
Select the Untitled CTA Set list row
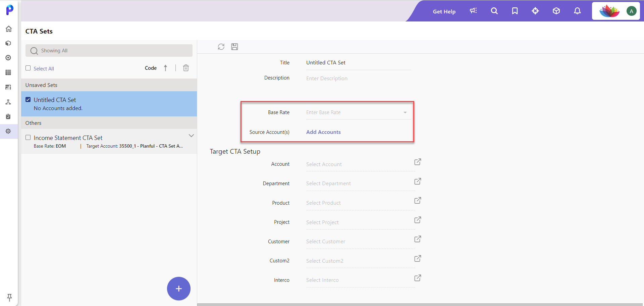pyautogui.click(x=109, y=104)
